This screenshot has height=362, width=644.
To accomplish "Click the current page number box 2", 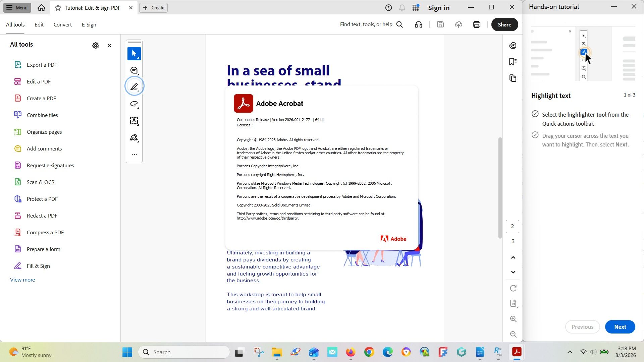I will [513, 227].
